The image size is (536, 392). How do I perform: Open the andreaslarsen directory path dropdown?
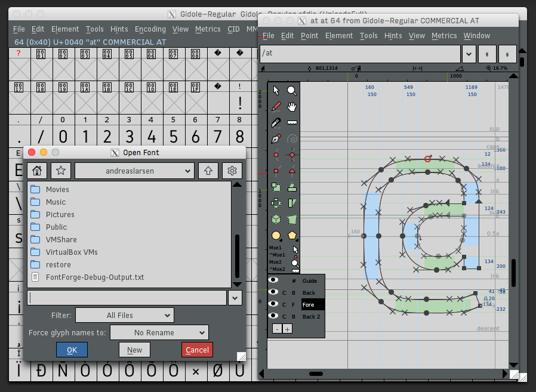click(x=134, y=171)
